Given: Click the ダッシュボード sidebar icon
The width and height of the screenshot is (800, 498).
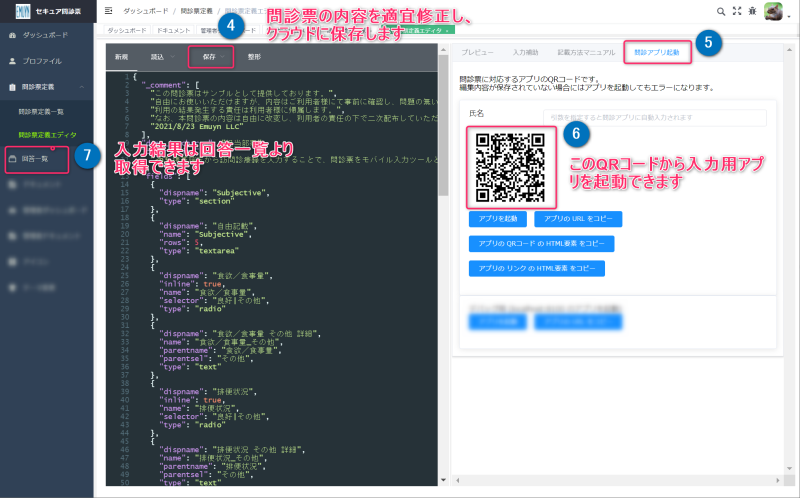Looking at the screenshot, I should pyautogui.click(x=13, y=35).
